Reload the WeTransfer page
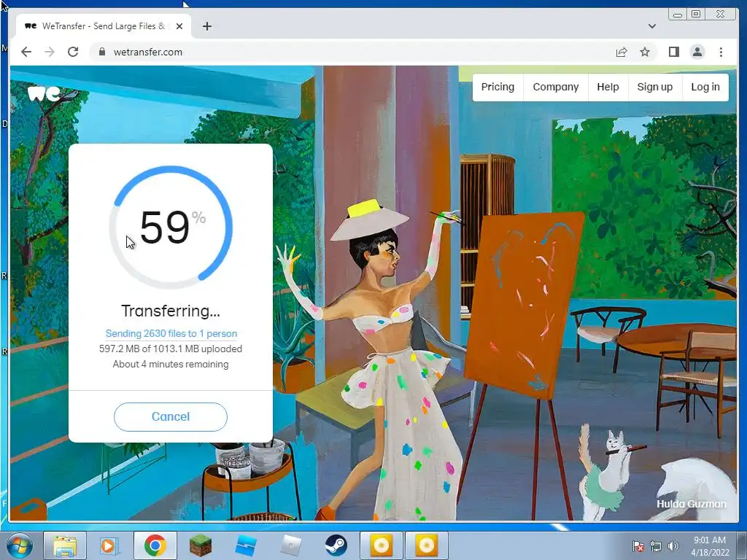 tap(73, 52)
